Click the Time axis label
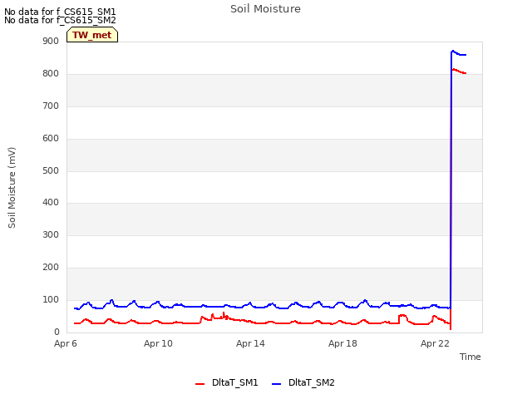Image resolution: width=532 pixels, height=399 pixels. coord(470,357)
